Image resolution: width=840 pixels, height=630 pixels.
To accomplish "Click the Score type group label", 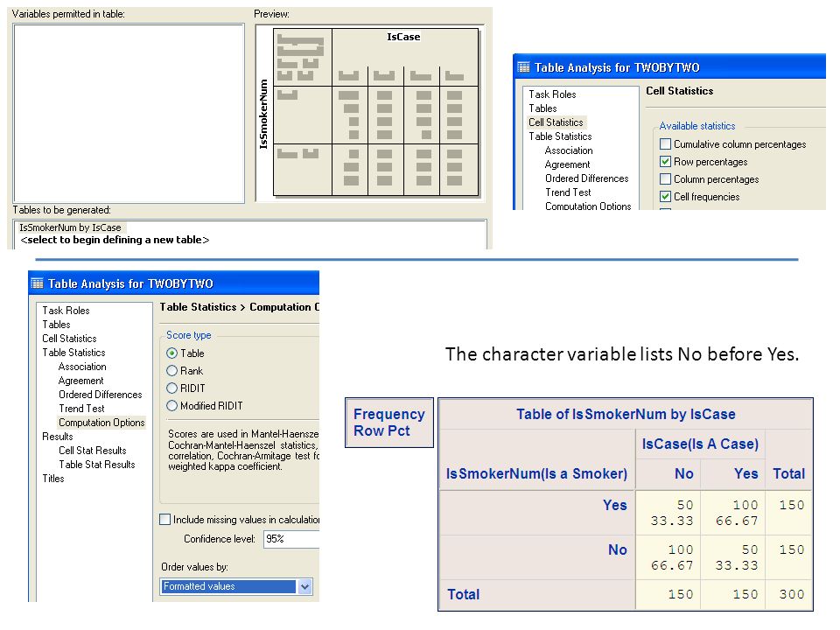I will [189, 335].
